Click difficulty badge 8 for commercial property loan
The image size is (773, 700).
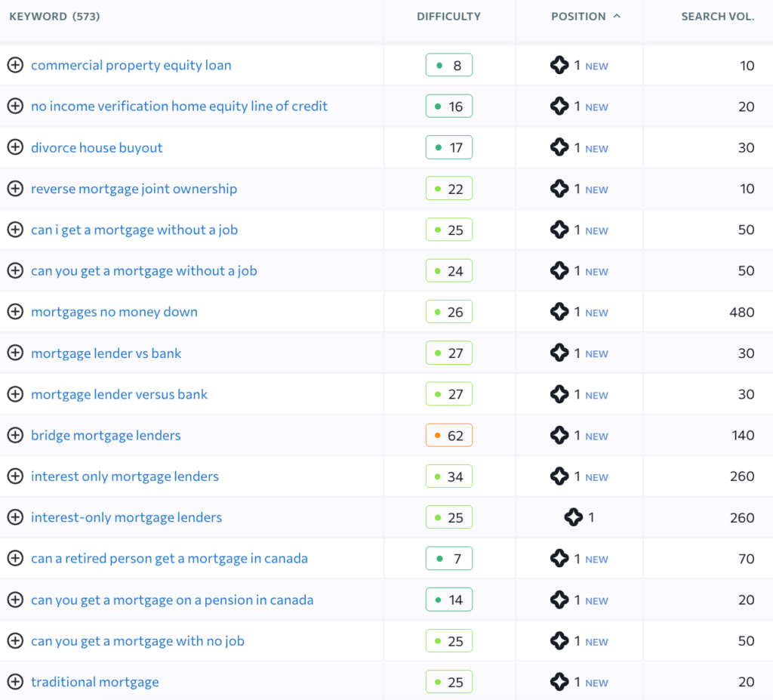click(449, 65)
